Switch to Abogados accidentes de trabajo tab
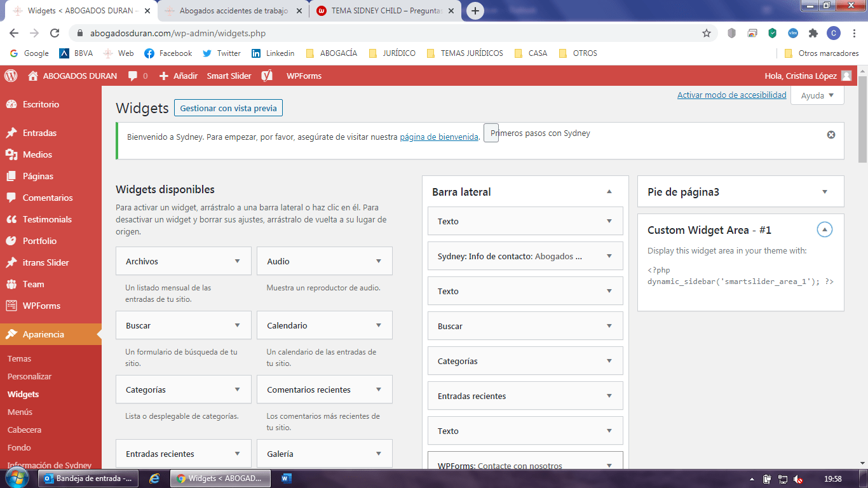 [x=233, y=11]
